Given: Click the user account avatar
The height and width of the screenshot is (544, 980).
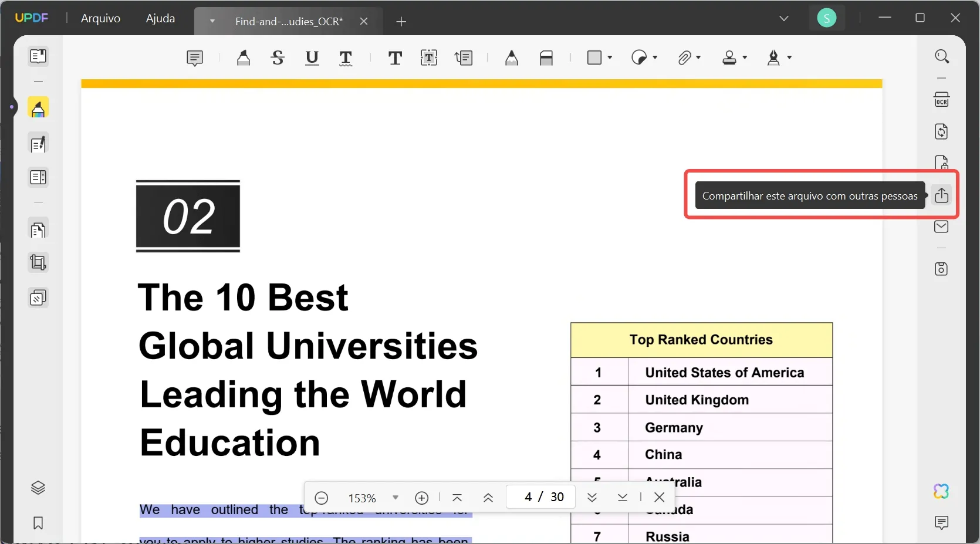Looking at the screenshot, I should (827, 18).
